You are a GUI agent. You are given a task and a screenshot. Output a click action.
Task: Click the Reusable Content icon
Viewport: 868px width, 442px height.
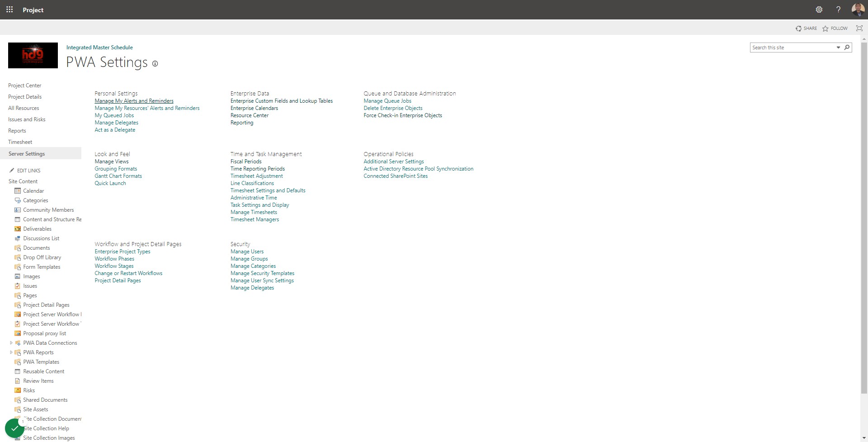click(x=18, y=371)
